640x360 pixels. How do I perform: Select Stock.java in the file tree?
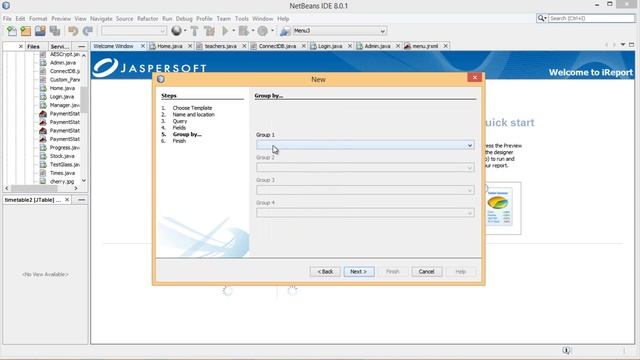point(62,156)
